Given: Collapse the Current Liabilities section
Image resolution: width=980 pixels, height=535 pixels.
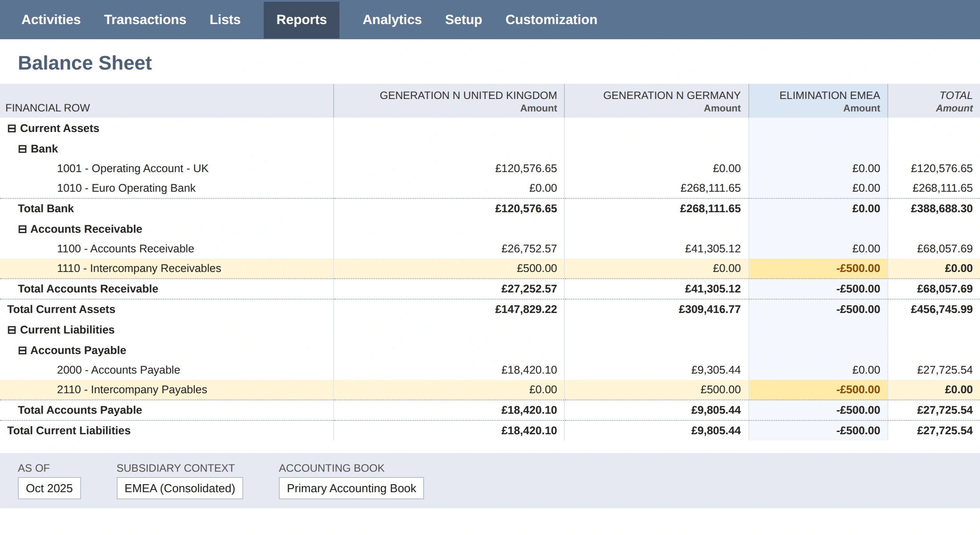Looking at the screenshot, I should coord(12,330).
